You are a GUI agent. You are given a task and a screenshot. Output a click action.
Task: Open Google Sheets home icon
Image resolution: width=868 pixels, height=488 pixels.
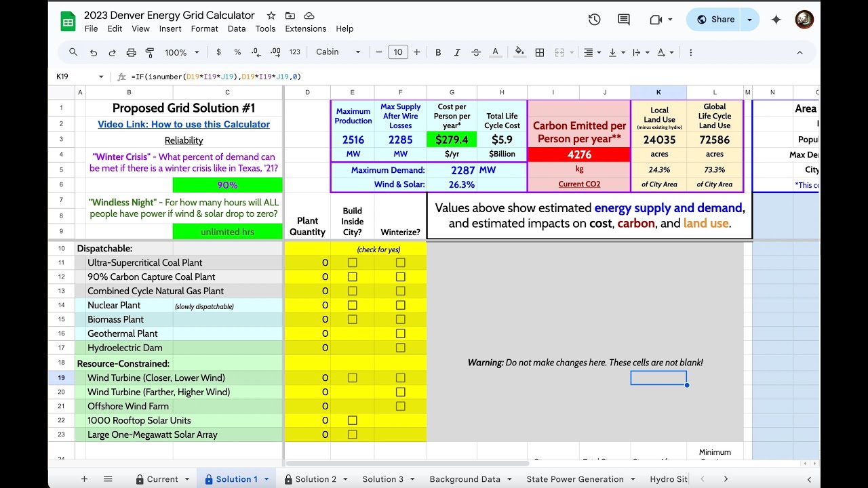(68, 21)
